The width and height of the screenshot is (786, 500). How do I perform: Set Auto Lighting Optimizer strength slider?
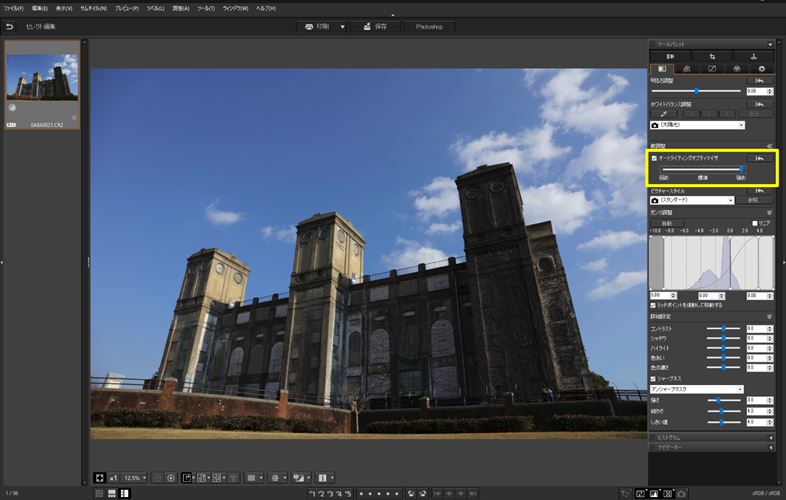click(x=702, y=170)
